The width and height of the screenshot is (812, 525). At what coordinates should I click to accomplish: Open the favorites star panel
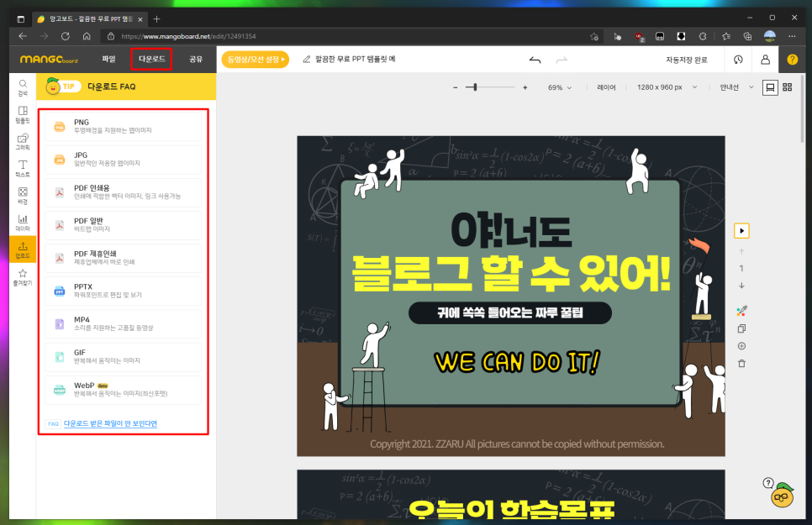pyautogui.click(x=23, y=277)
